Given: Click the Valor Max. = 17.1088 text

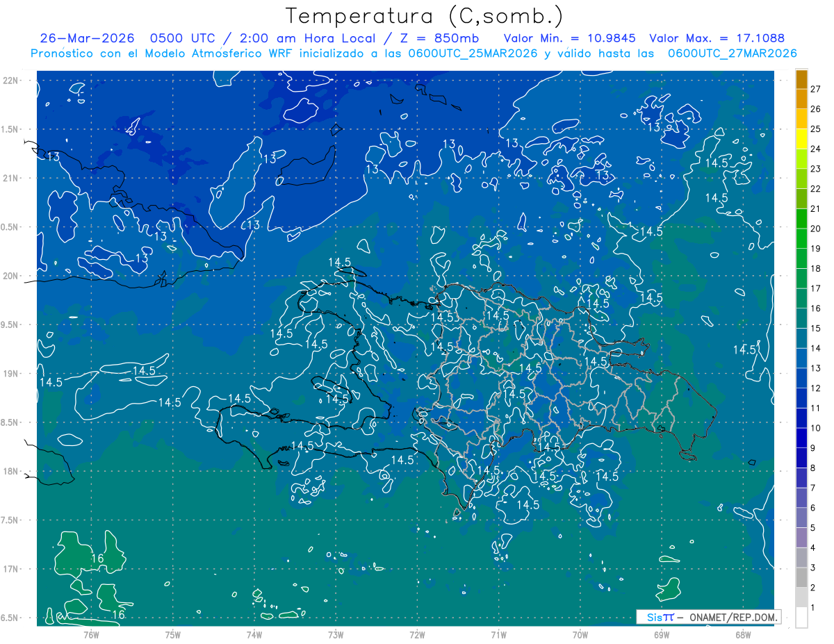Looking at the screenshot, I should pyautogui.click(x=717, y=38).
